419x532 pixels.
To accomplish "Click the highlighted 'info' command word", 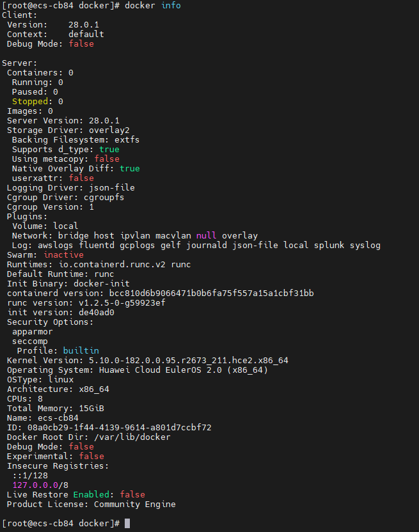I will [x=171, y=5].
